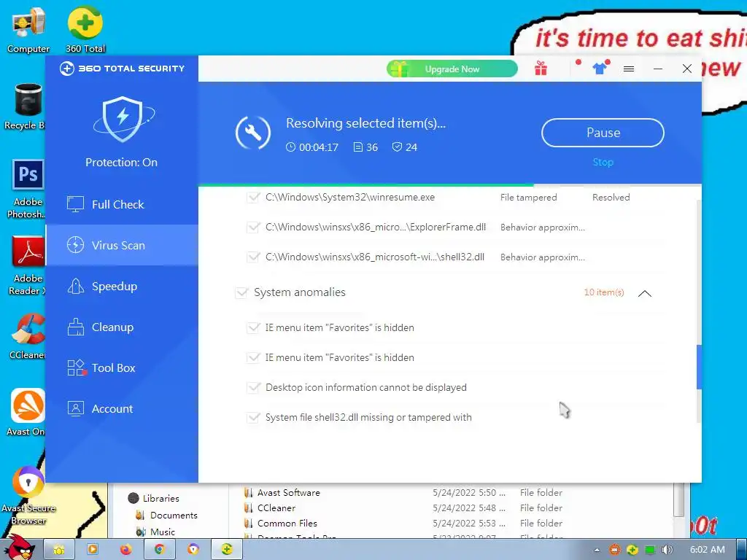This screenshot has height=560, width=747.
Task: Open the 360 Total desktop shortcut
Action: point(85,29)
